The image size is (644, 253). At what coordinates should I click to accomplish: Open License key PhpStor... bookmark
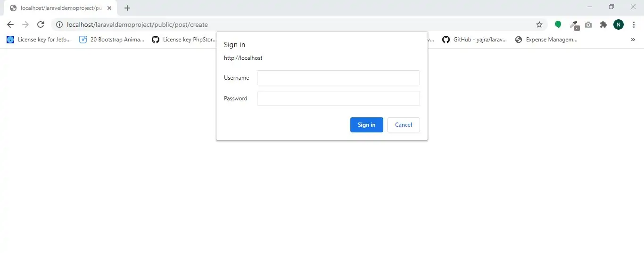point(184,40)
